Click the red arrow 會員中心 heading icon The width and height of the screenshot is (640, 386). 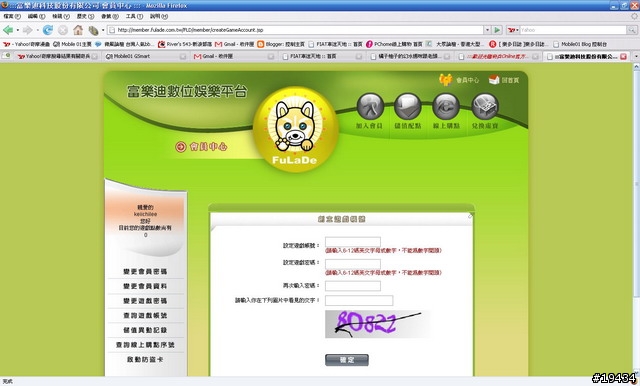[181, 147]
